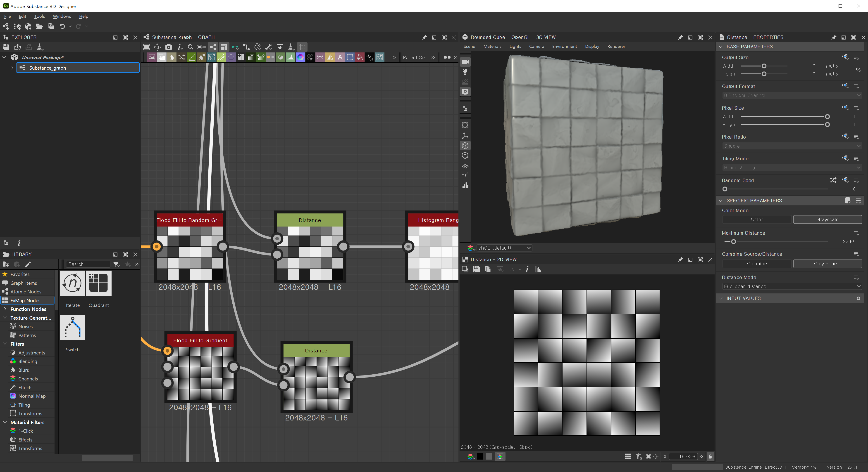Randomize the Random Seed with shuffle icon
Viewport: 868px width, 472px height.
pyautogui.click(x=833, y=180)
